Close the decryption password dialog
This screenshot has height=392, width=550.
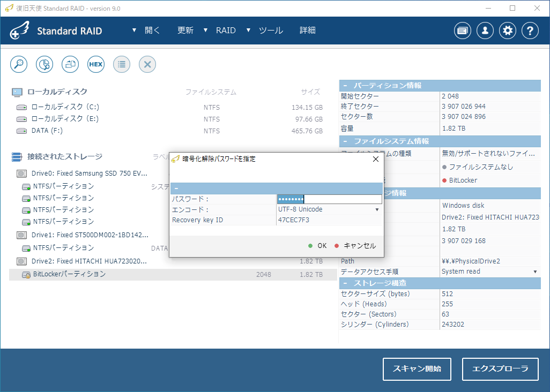pyautogui.click(x=376, y=159)
